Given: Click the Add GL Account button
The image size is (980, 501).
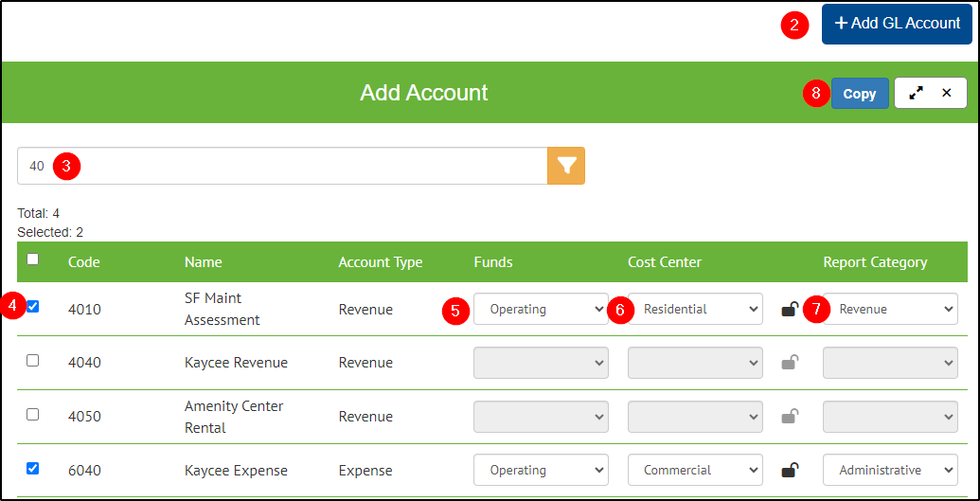Looking at the screenshot, I should click(x=897, y=24).
